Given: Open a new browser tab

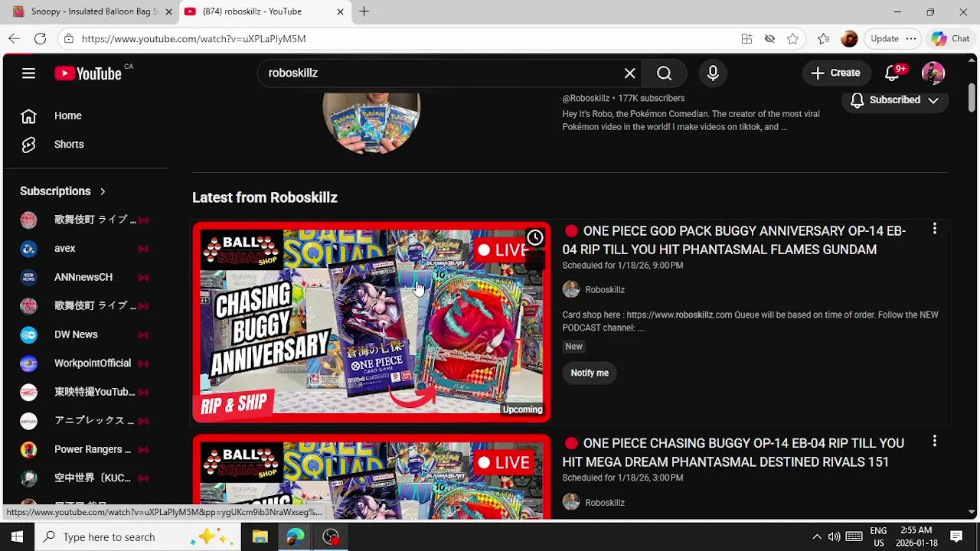Looking at the screenshot, I should (x=364, y=11).
